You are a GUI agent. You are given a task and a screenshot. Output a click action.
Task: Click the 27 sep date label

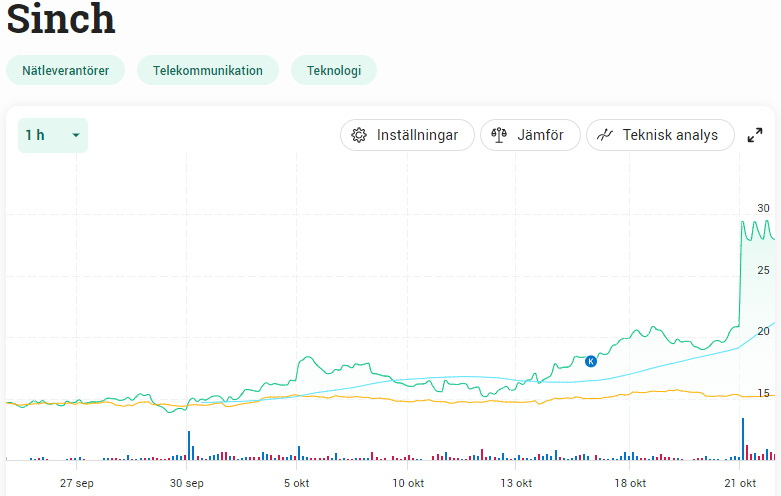[x=77, y=482]
